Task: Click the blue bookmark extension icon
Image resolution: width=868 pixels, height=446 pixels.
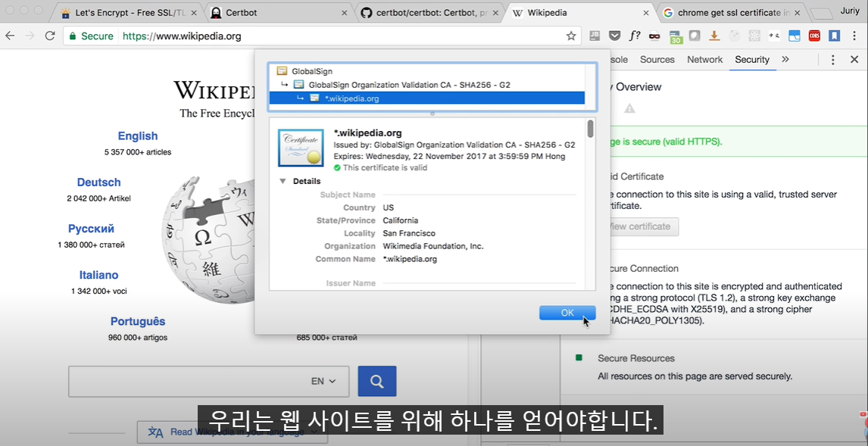Action: 834,36
